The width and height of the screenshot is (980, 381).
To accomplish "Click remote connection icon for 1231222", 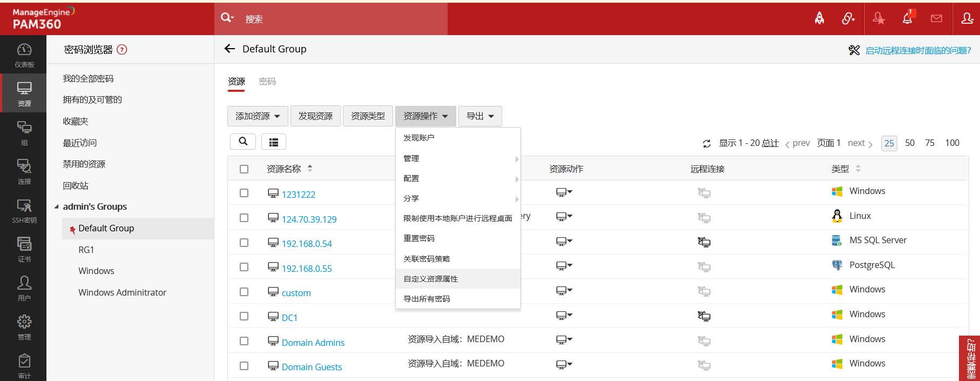I will tap(704, 193).
